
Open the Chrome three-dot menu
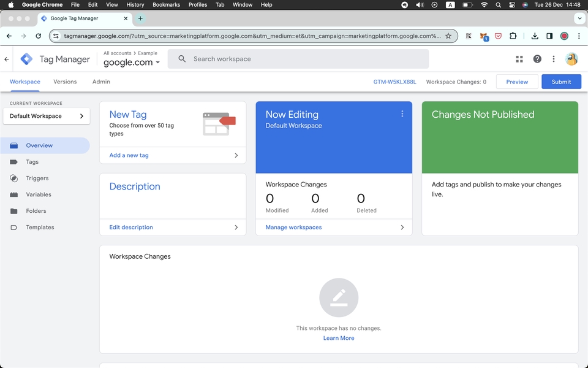pyautogui.click(x=579, y=36)
